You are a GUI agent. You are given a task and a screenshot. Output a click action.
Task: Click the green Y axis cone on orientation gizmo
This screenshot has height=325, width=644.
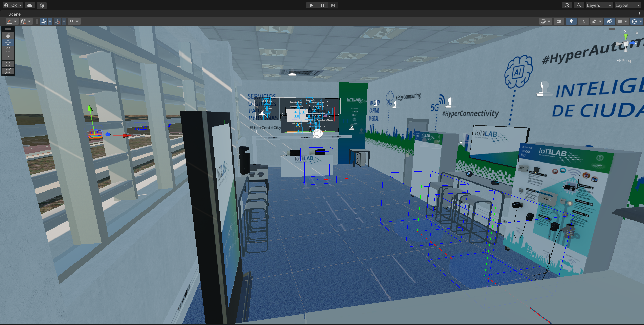coord(626,36)
